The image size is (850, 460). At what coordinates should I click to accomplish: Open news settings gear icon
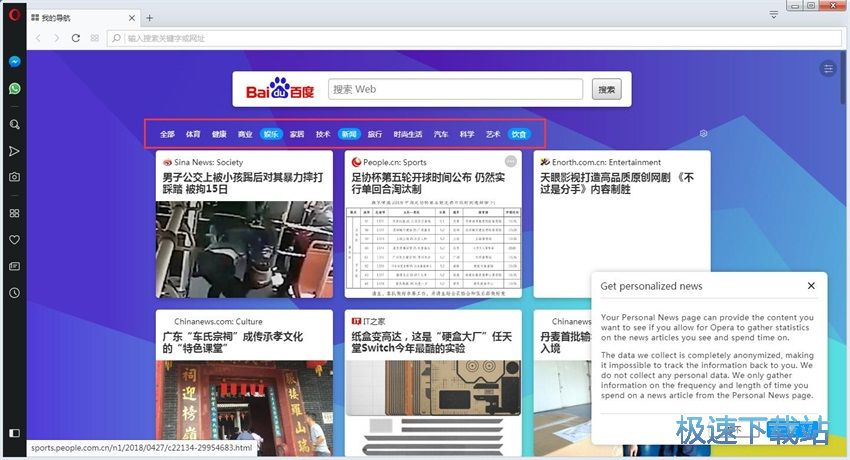click(704, 133)
